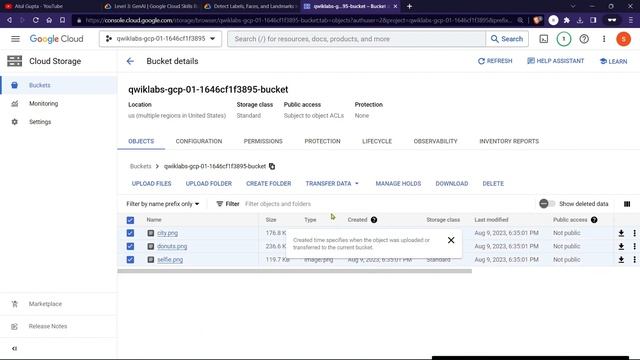Open more actions for city.png row
The width and height of the screenshot is (640, 360).
[634, 233]
